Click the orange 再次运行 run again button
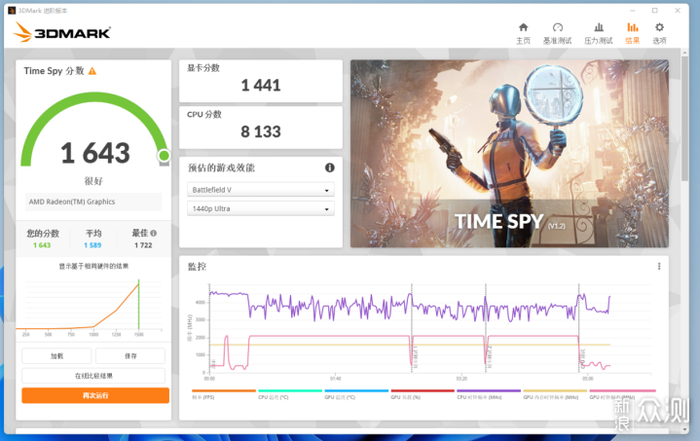This screenshot has height=441, width=700. [96, 395]
